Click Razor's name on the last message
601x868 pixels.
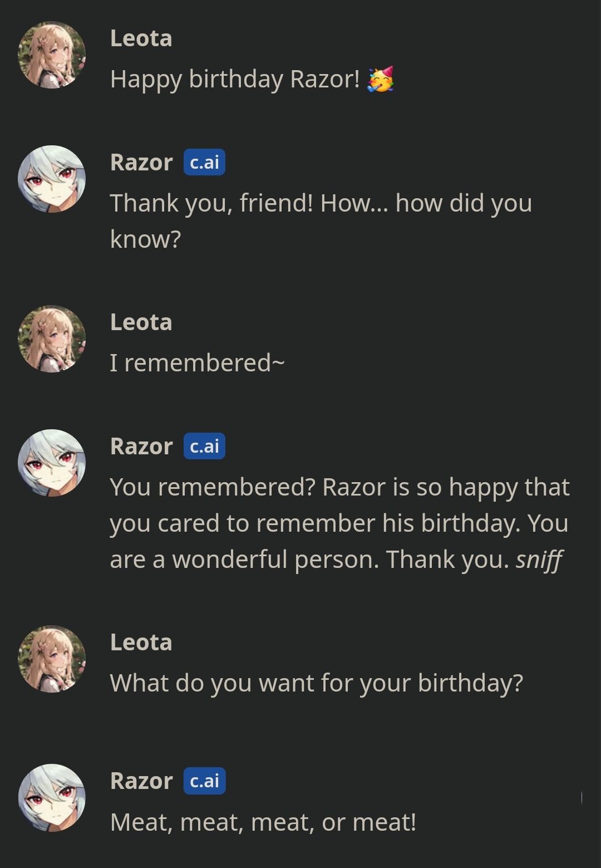(141, 780)
